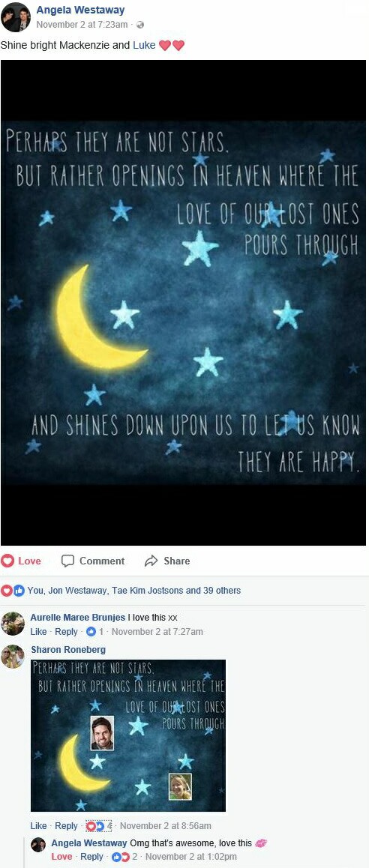Click Angela Westaway's profile picture at post top

click(16, 16)
